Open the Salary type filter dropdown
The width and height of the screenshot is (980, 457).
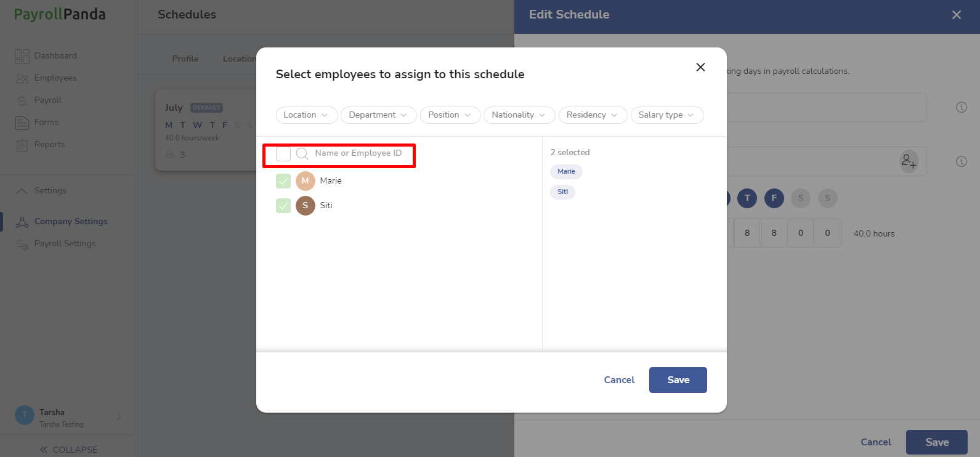[x=667, y=115]
